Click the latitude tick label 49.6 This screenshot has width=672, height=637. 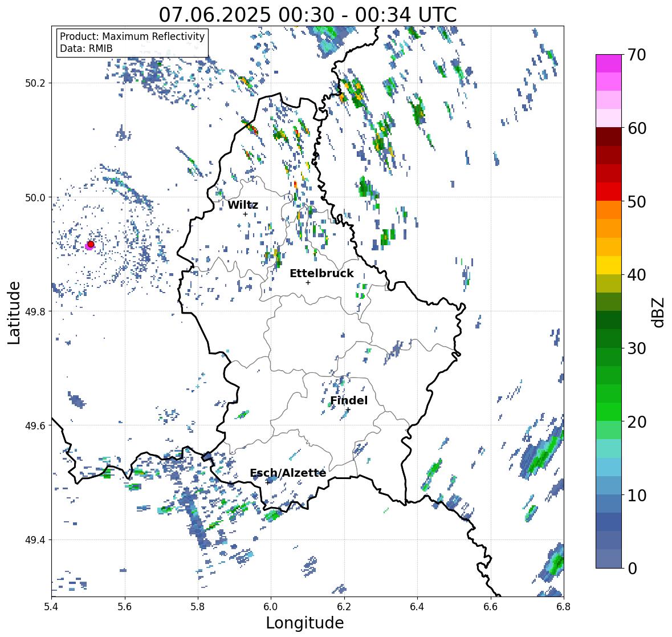pos(35,425)
